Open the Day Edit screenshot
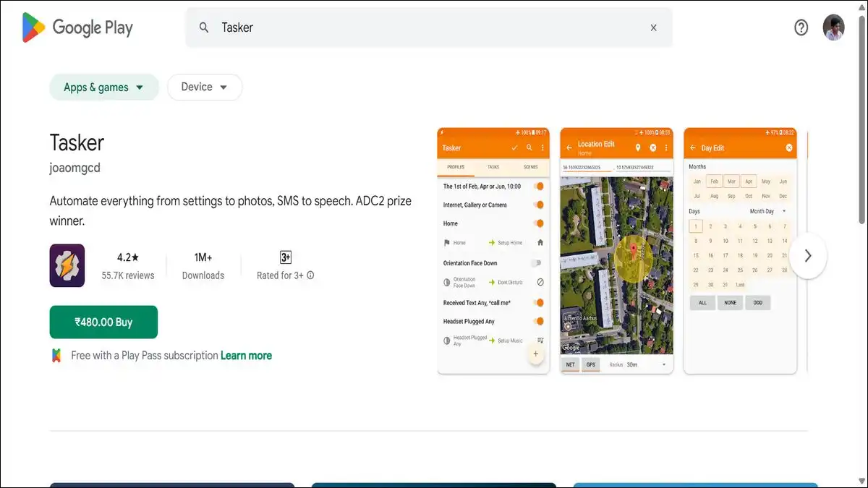 click(x=740, y=251)
